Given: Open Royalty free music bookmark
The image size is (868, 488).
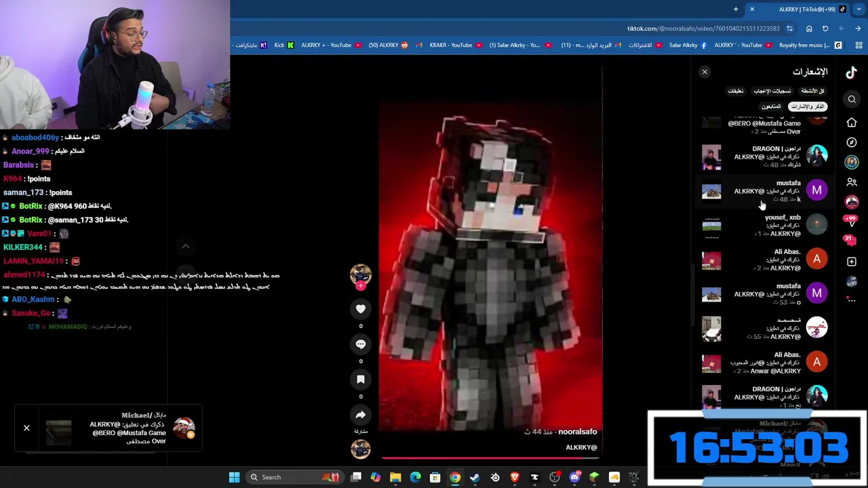Looking at the screenshot, I should [810, 45].
